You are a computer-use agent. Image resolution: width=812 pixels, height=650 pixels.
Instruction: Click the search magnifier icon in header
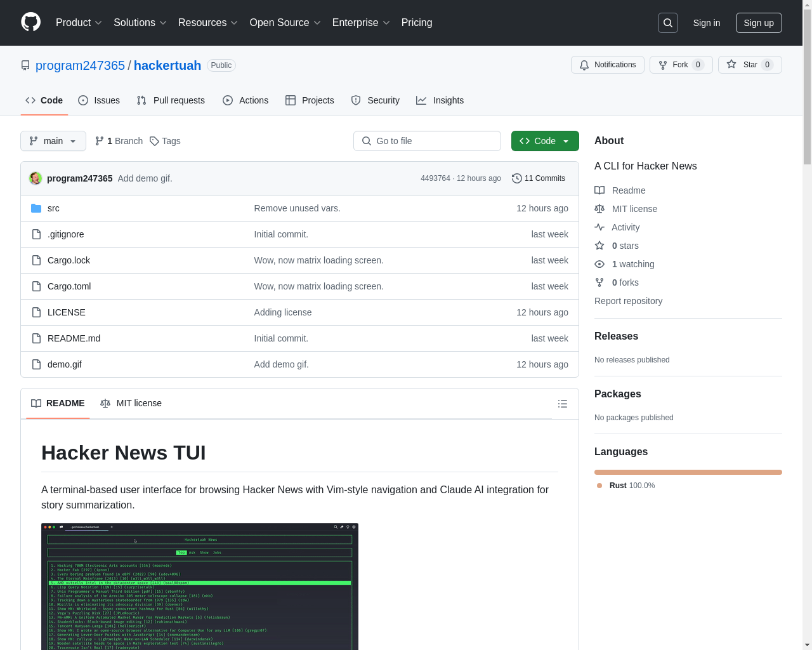[668, 23]
